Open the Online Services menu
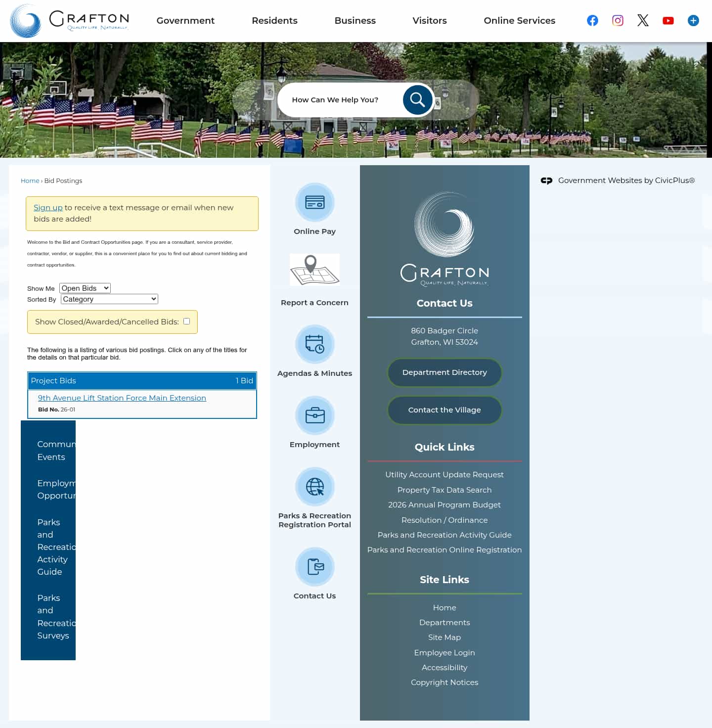Viewport: 712px width, 728px height. tap(519, 20)
